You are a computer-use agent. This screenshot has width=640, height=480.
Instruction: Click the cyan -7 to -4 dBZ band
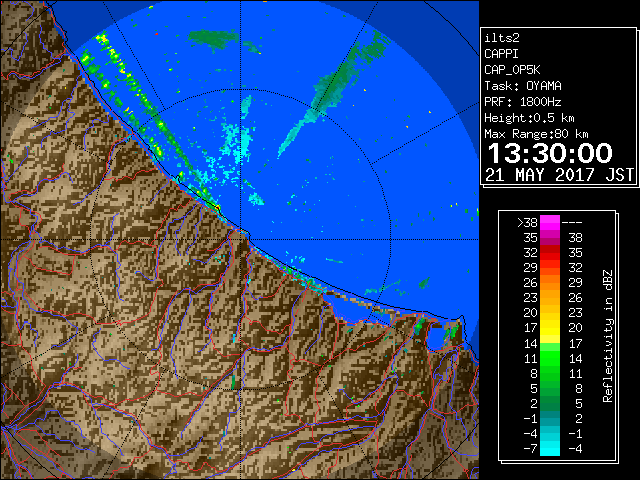pyautogui.click(x=550, y=448)
